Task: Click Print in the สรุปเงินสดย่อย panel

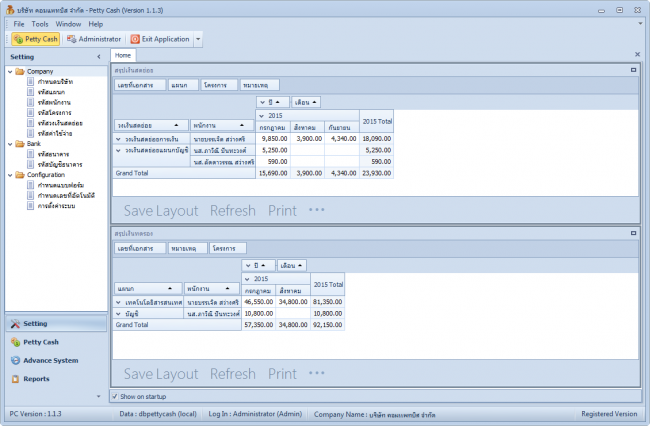Action: point(282,211)
